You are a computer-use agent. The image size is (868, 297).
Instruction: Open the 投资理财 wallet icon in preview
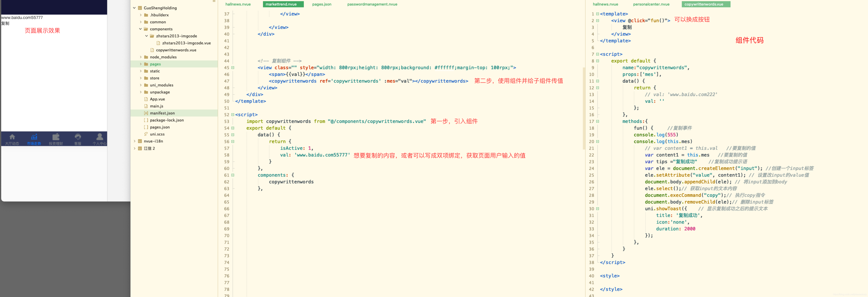click(56, 137)
